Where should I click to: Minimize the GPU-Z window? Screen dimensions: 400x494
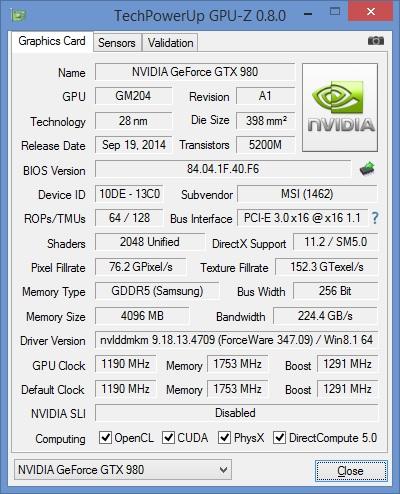pyautogui.click(x=308, y=14)
